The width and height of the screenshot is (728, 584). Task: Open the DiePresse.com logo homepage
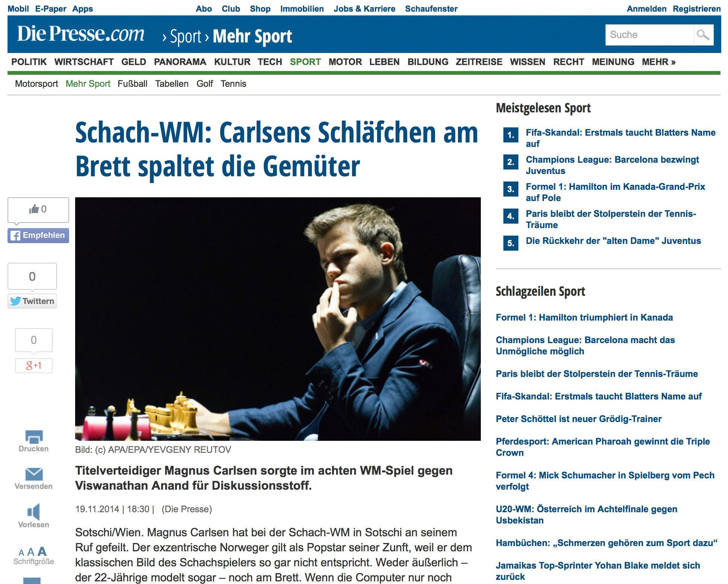point(80,34)
